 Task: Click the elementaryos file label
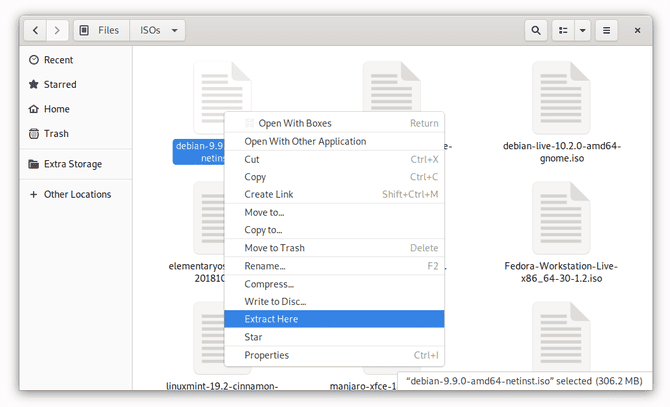[x=197, y=272]
